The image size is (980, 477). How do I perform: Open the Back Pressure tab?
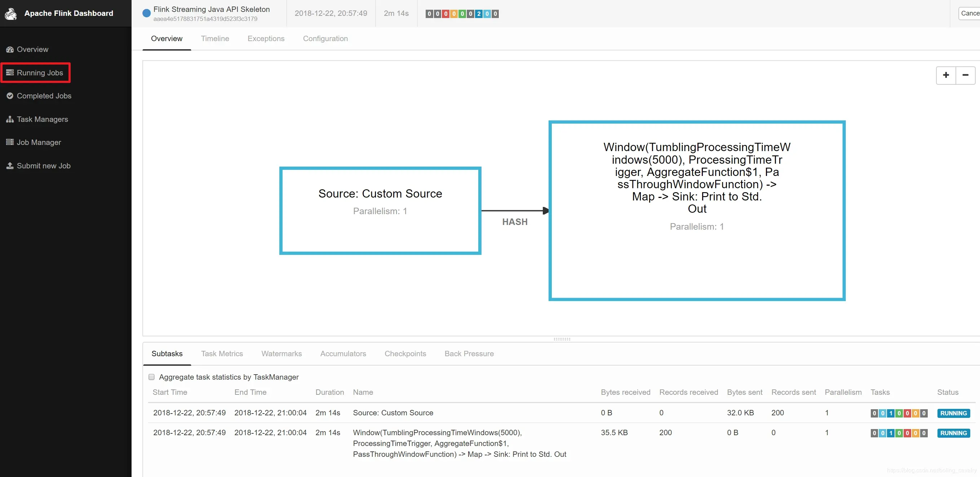[x=469, y=354]
